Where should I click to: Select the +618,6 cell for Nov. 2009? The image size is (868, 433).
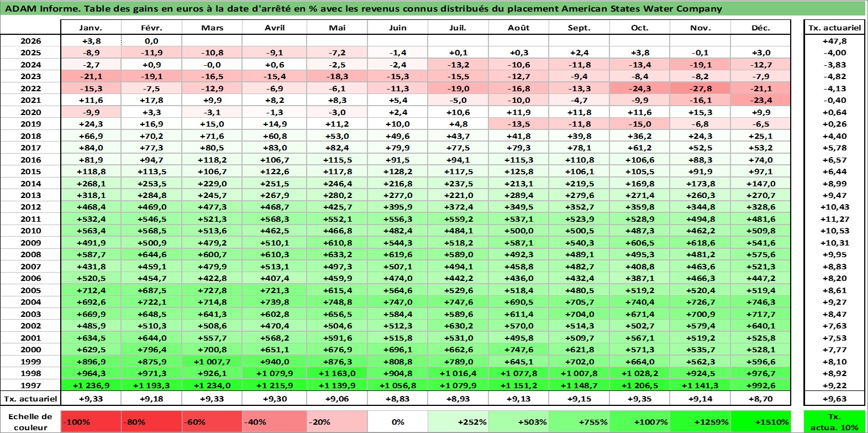700,243
